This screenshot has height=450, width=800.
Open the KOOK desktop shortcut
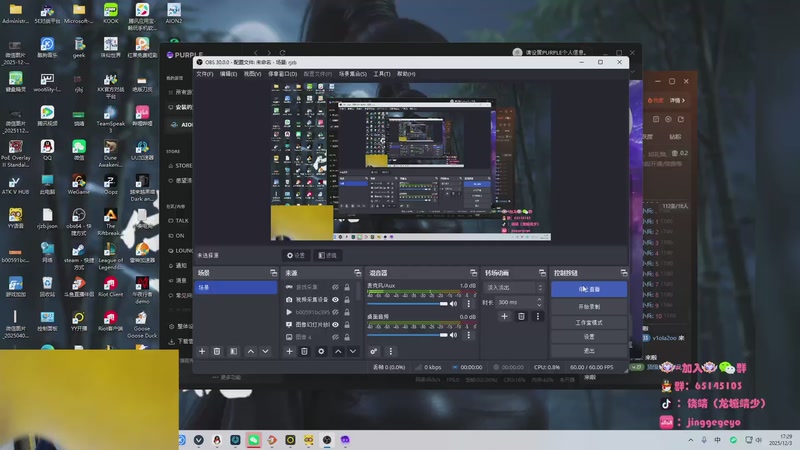(x=110, y=14)
